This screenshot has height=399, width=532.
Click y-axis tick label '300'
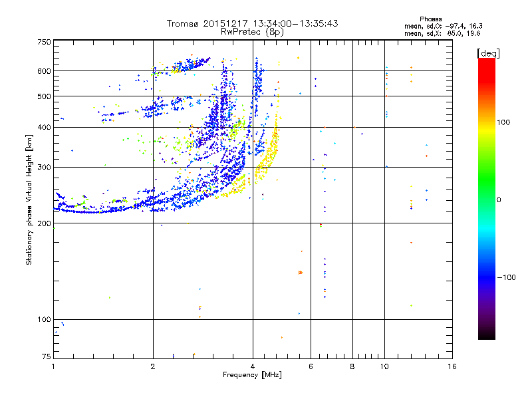[x=44, y=167]
